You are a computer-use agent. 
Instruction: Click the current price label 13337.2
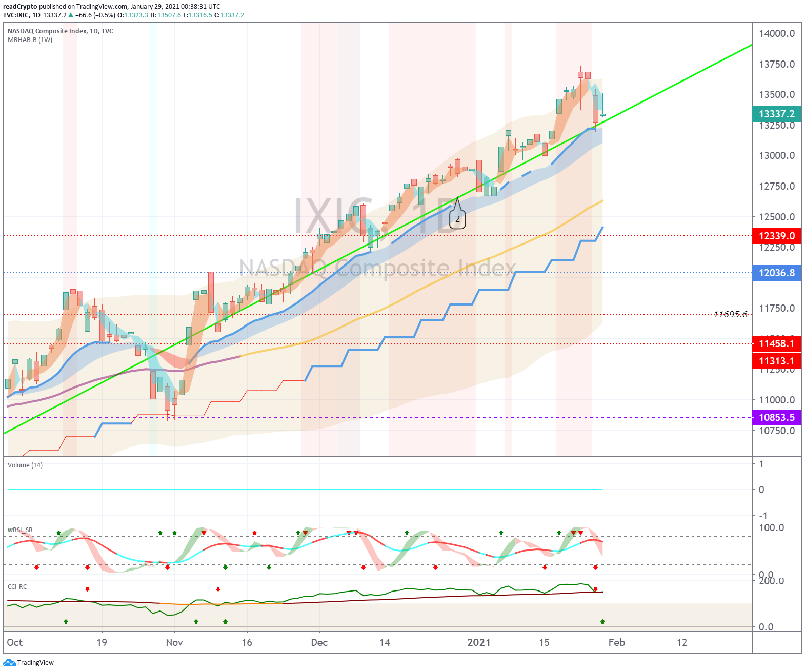[x=777, y=114]
